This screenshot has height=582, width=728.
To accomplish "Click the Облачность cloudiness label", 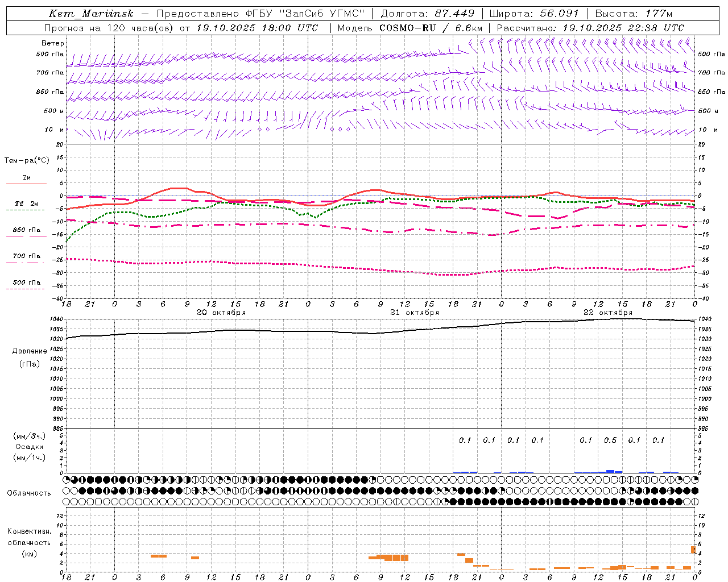I will tap(29, 493).
